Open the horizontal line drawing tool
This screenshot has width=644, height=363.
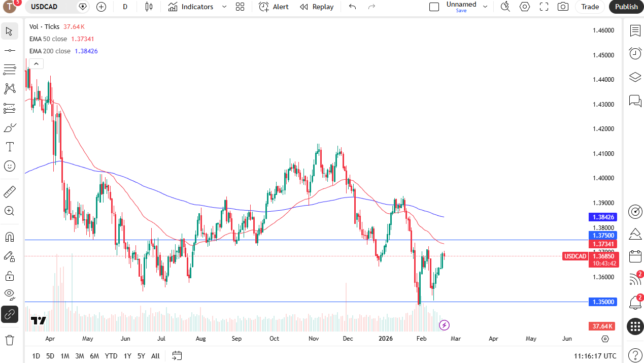[x=9, y=51]
